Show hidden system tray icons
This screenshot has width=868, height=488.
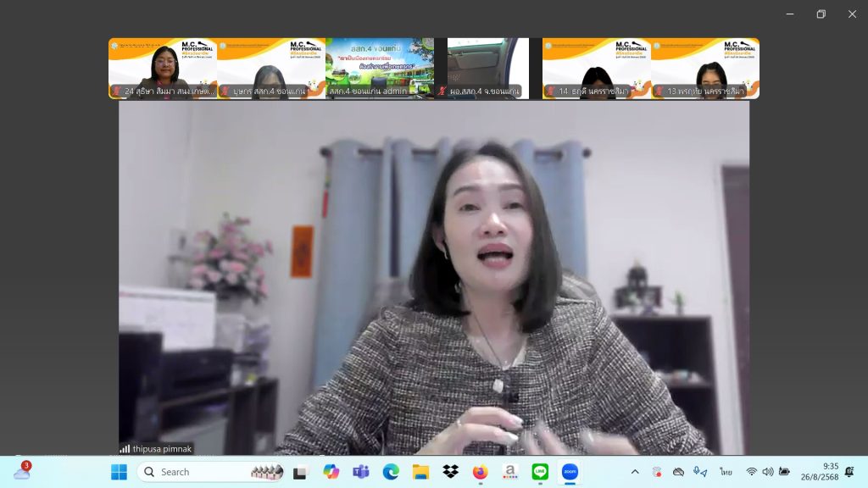(x=635, y=472)
